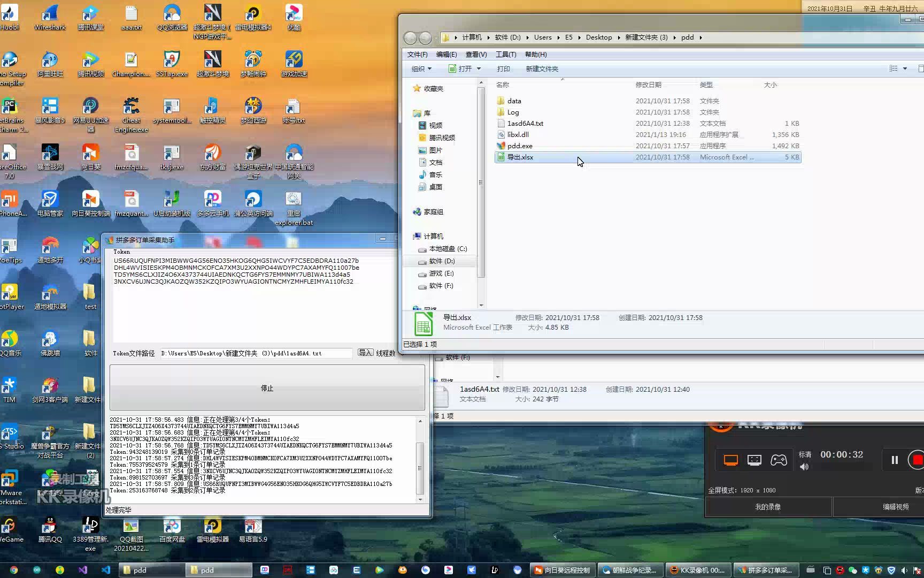
Task: Open the 百度网盘 desktop icon
Action: 172,530
